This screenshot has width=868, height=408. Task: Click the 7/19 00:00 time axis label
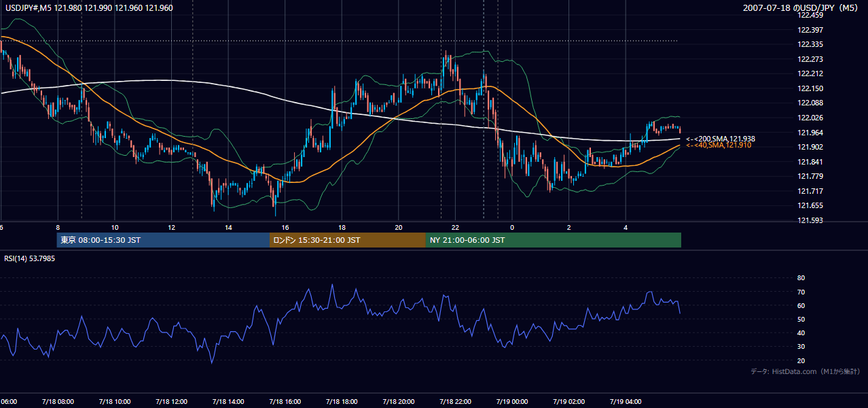coord(512,402)
